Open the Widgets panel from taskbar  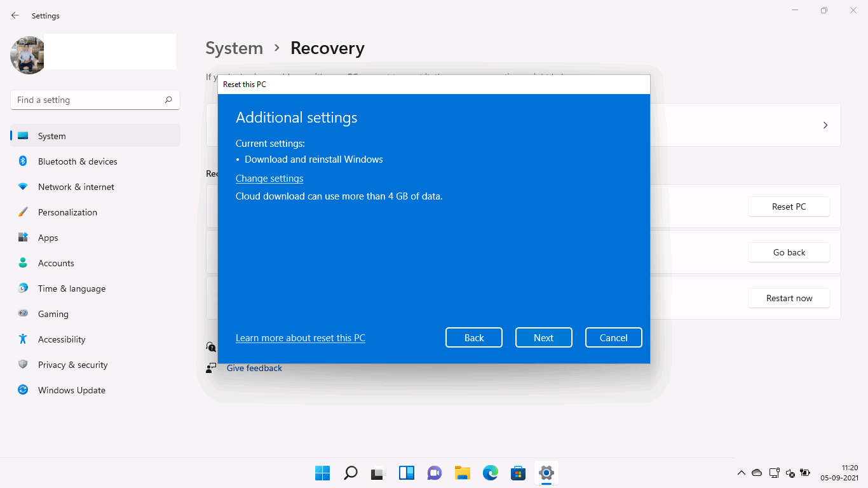[407, 473]
